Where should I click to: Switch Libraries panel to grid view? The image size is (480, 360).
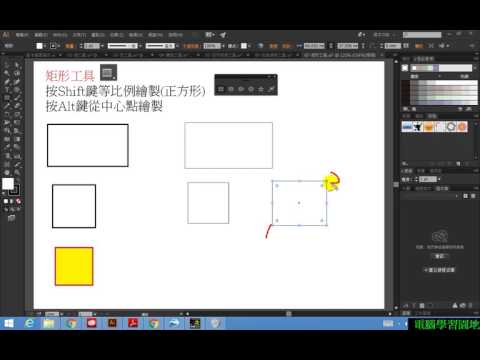pyautogui.click(x=466, y=196)
